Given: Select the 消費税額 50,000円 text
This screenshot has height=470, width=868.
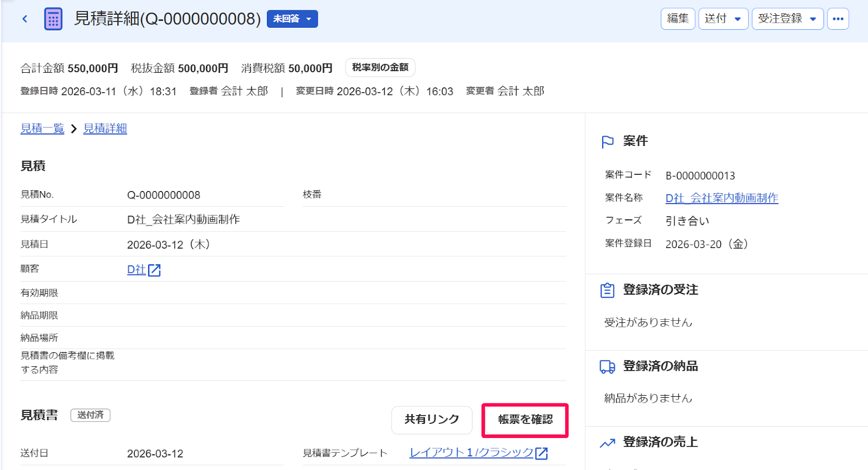Looking at the screenshot, I should pyautogui.click(x=287, y=68).
